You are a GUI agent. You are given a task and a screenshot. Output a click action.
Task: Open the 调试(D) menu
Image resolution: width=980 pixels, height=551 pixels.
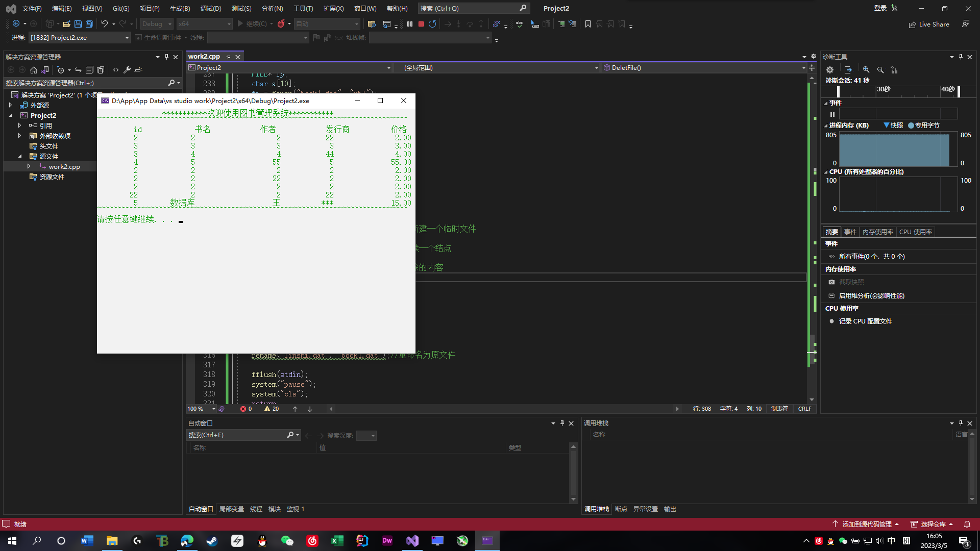pyautogui.click(x=210, y=8)
